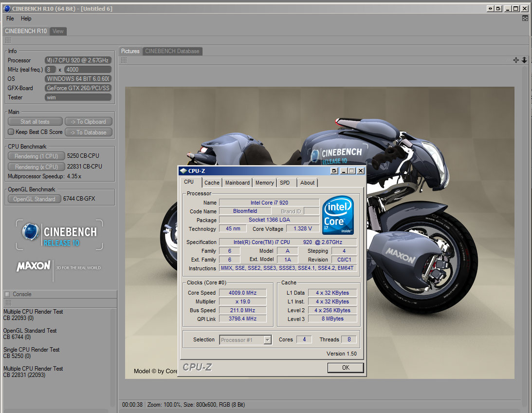Image resolution: width=532 pixels, height=413 pixels.
Task: Click the grip handle icon under the Pictures tab
Action: [124, 60]
